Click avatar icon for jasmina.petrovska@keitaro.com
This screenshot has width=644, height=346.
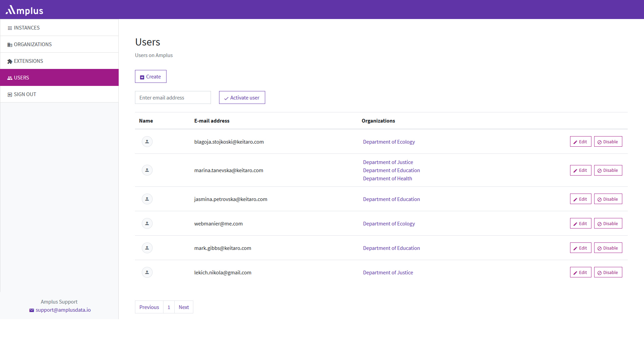[x=147, y=199]
